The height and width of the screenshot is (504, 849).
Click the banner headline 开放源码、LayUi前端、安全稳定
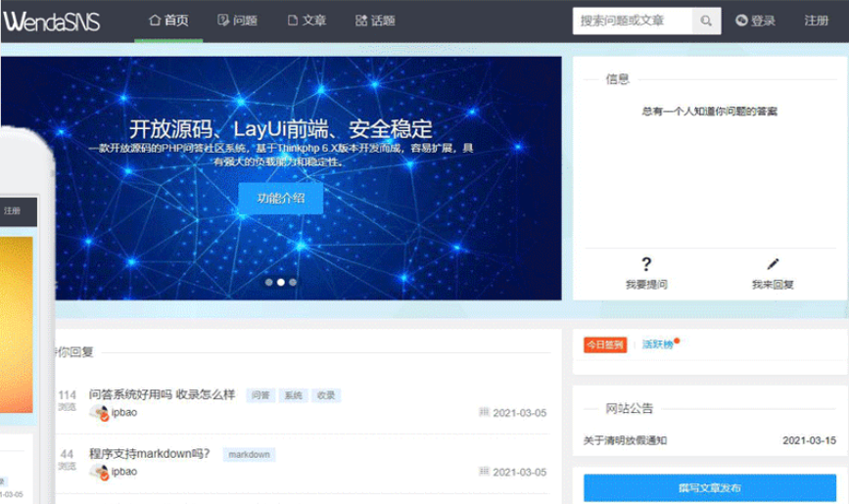coord(280,129)
